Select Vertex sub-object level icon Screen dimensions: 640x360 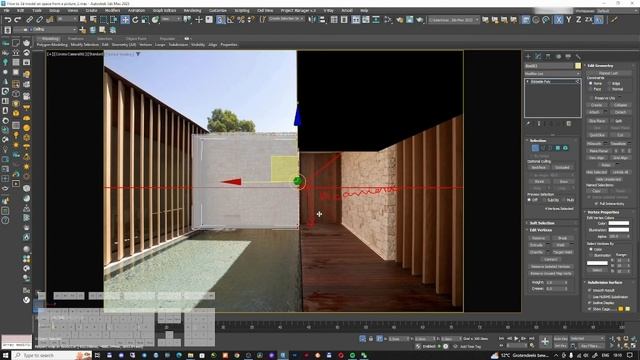[x=535, y=148]
